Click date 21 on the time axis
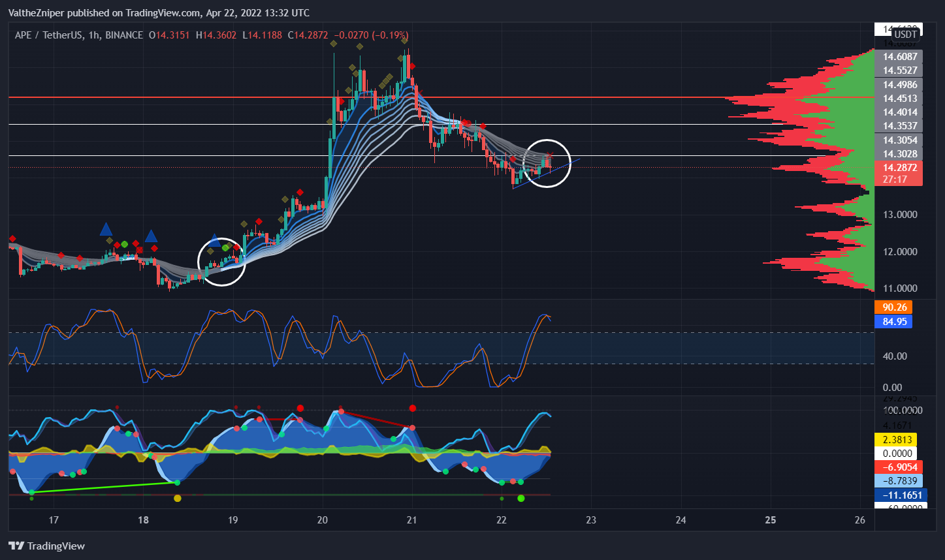945x560 pixels. coord(412,520)
